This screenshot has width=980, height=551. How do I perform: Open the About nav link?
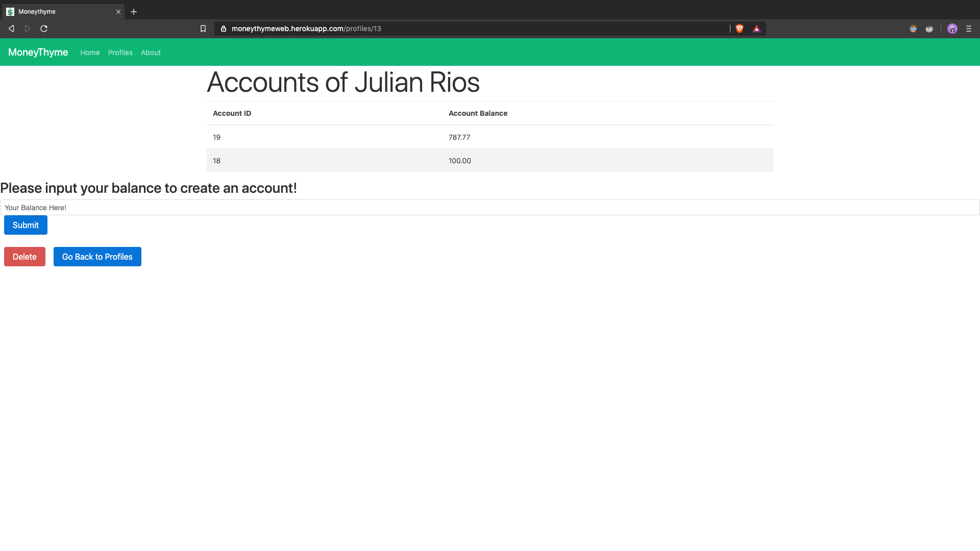(x=151, y=53)
